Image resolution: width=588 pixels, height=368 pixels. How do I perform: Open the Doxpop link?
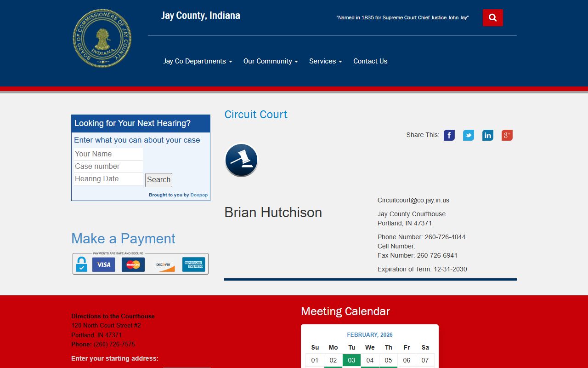pos(199,195)
